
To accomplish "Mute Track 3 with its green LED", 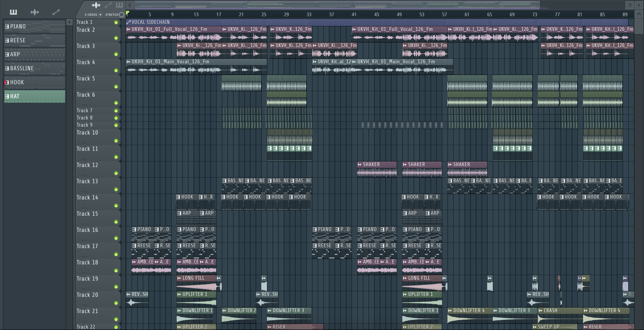I will tap(116, 54).
